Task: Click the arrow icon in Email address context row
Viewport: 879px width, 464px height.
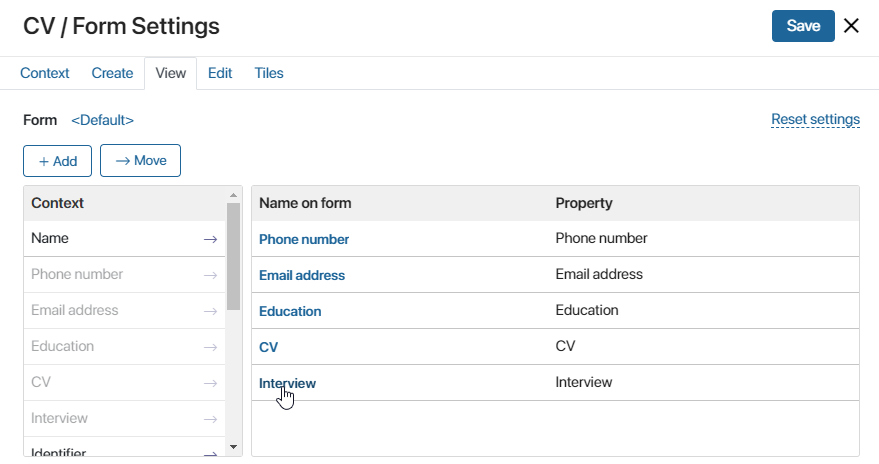Action: click(210, 311)
